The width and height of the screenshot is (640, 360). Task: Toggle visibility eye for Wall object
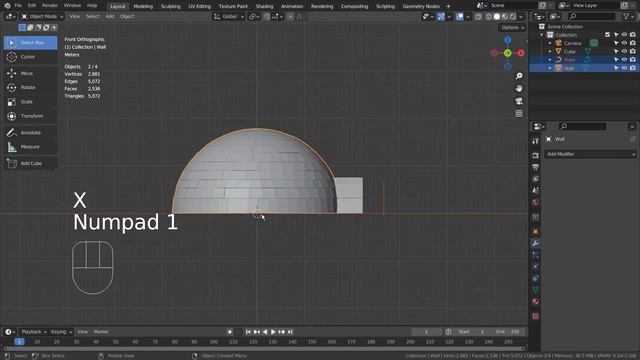(624, 68)
